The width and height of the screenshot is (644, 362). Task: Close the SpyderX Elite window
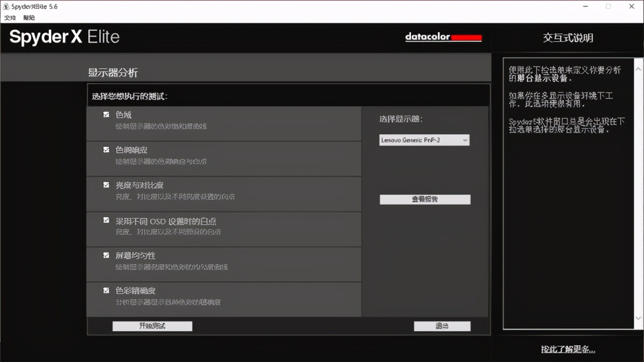[x=632, y=6]
